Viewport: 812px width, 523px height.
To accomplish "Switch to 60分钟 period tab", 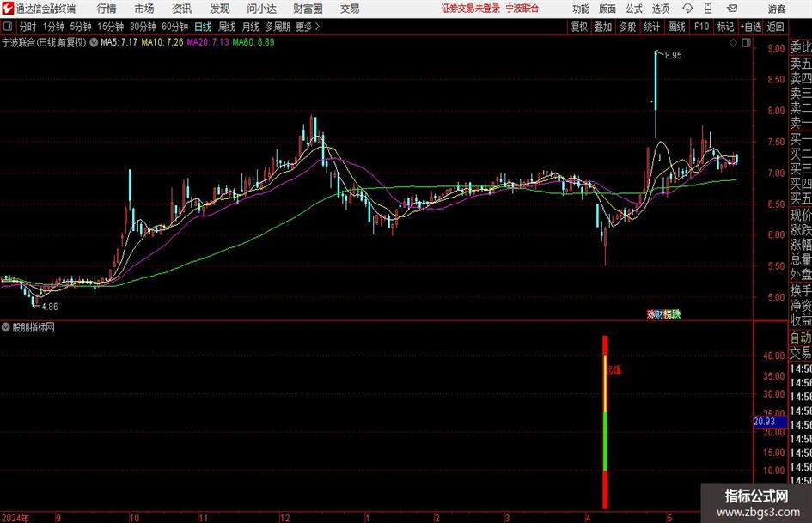I will pyautogui.click(x=175, y=27).
